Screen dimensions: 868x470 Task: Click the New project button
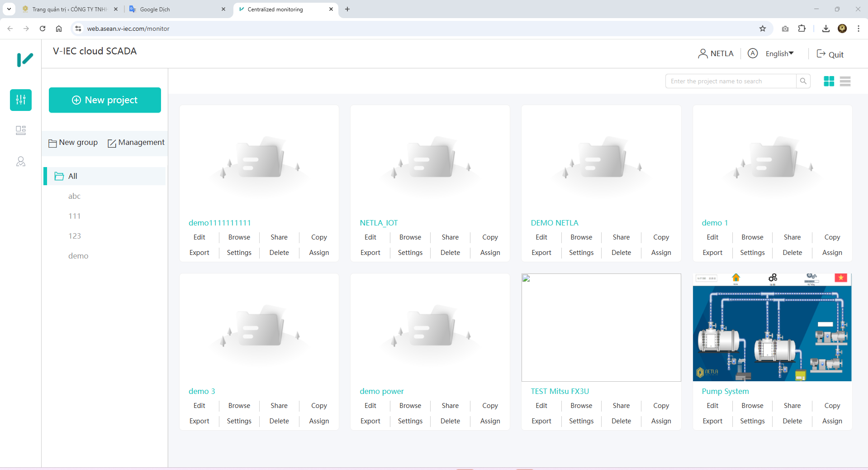pos(104,100)
